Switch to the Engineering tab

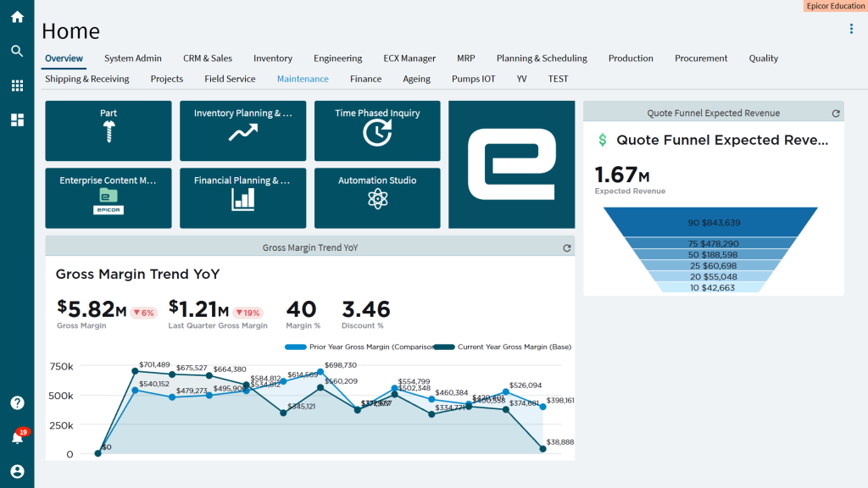337,58
